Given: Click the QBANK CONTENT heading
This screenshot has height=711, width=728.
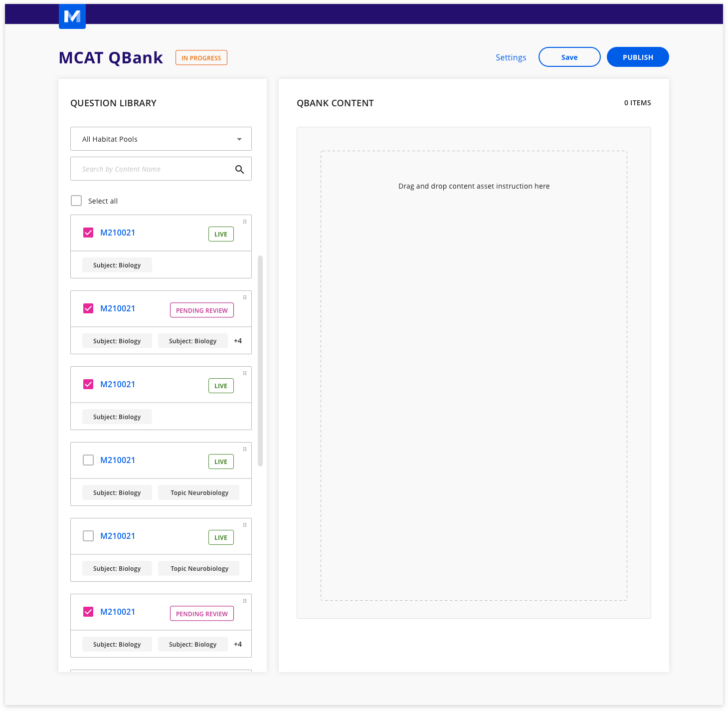Looking at the screenshot, I should pos(335,103).
